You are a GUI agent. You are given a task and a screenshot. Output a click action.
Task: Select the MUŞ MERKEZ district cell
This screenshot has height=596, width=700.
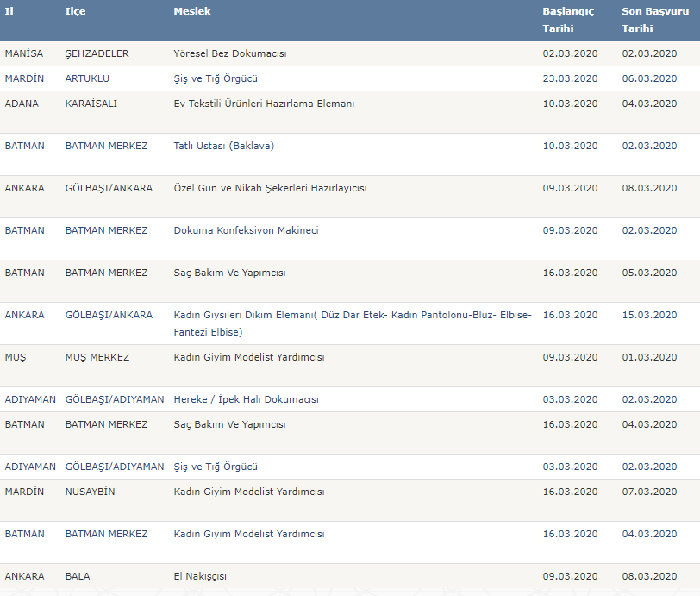97,357
